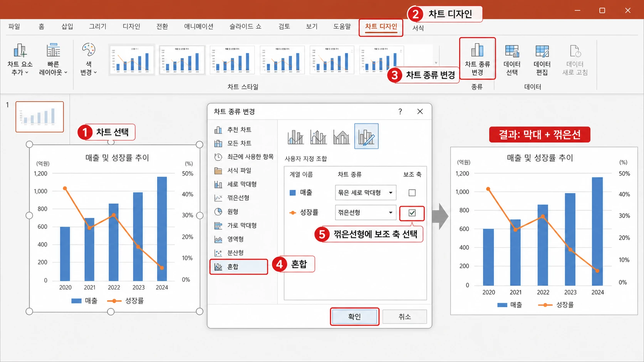Switch to the 애니메이션 tab
The width and height of the screenshot is (644, 362).
coord(199,27)
